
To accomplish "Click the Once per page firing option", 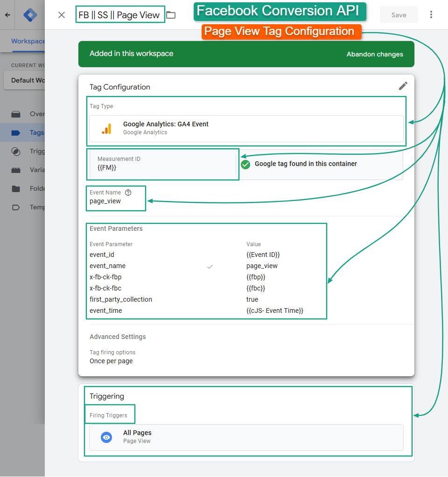I will click(x=111, y=361).
